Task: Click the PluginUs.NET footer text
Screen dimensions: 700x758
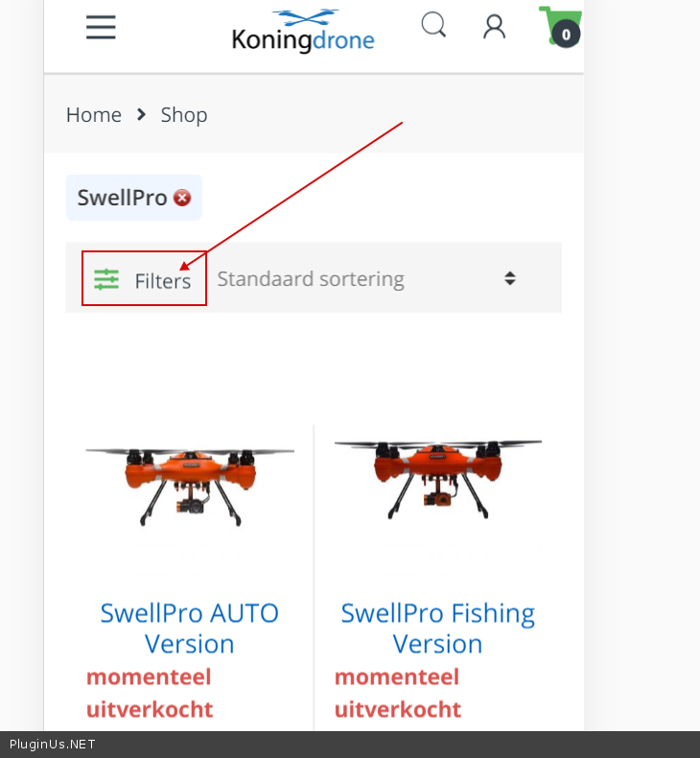Action: (x=53, y=744)
